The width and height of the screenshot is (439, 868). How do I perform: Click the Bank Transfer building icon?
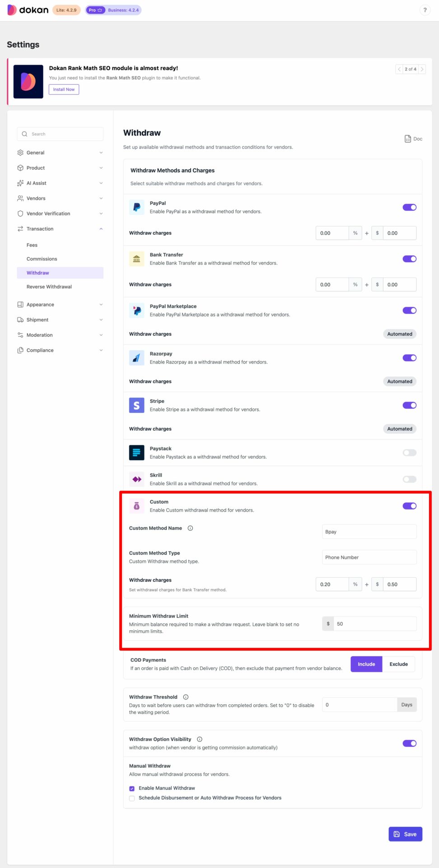(137, 259)
